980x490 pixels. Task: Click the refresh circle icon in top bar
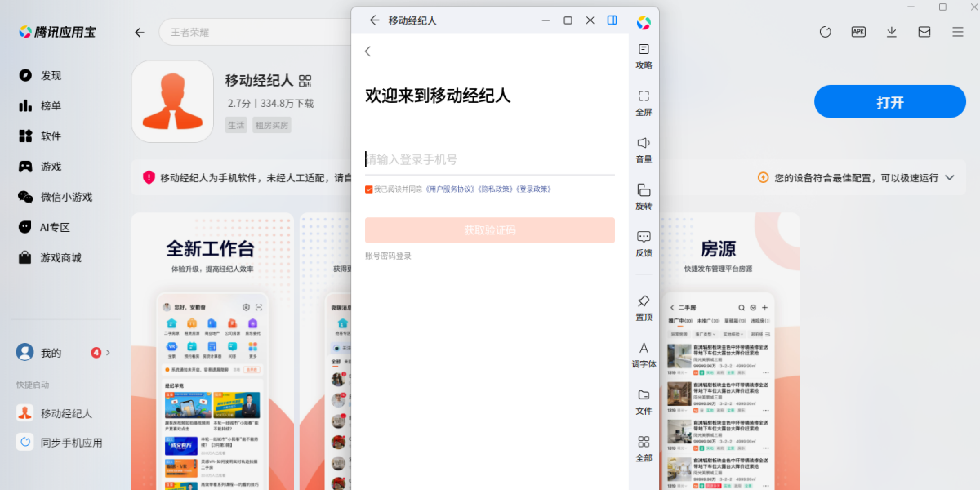(826, 32)
